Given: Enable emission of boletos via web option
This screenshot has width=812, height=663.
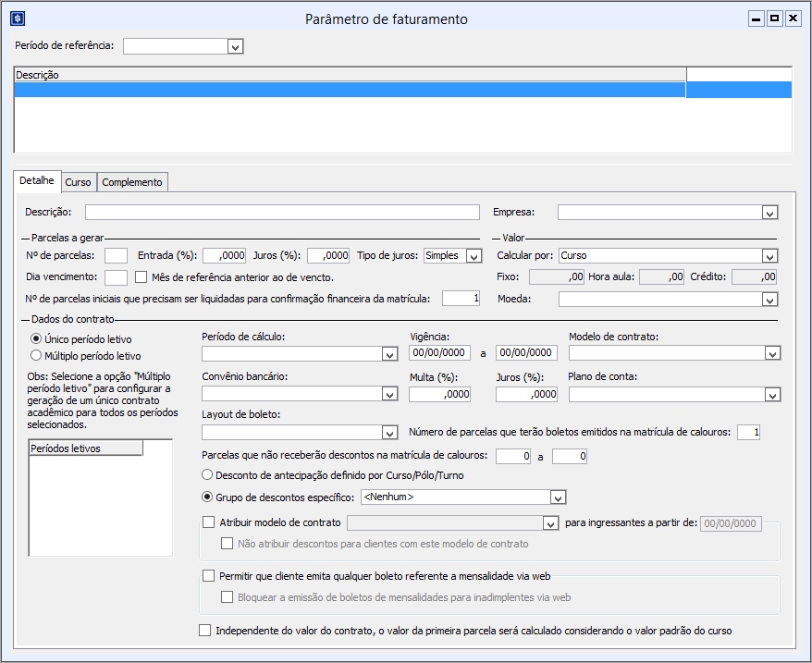Looking at the screenshot, I should [208, 576].
